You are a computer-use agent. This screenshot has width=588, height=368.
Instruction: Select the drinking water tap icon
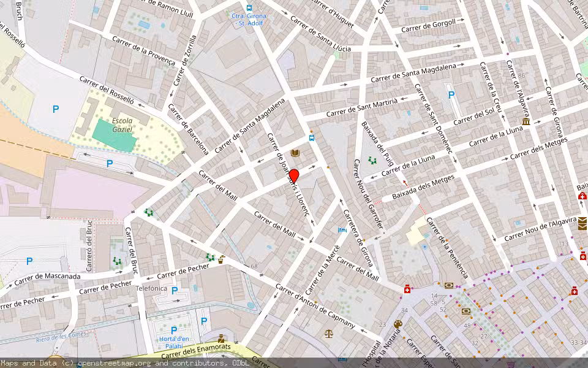(222, 259)
